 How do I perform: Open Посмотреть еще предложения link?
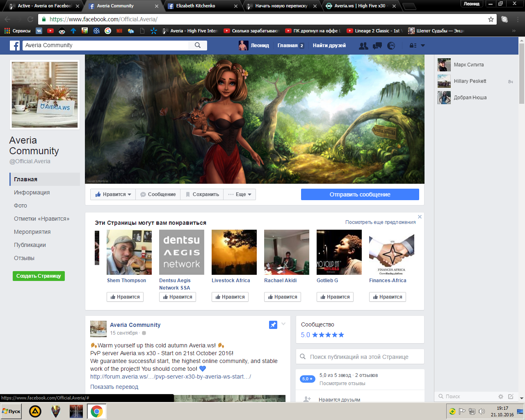380,222
